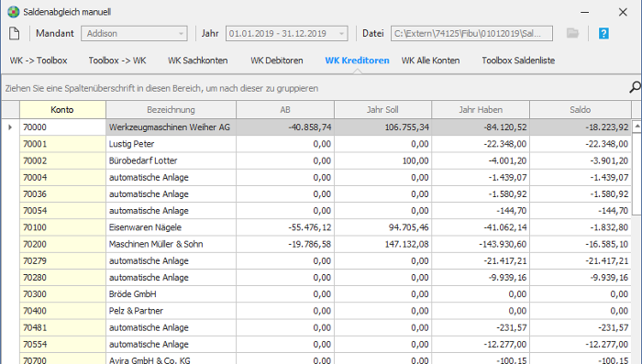Select account cell 70002
Screen dimensions: 642x364
pos(62,161)
